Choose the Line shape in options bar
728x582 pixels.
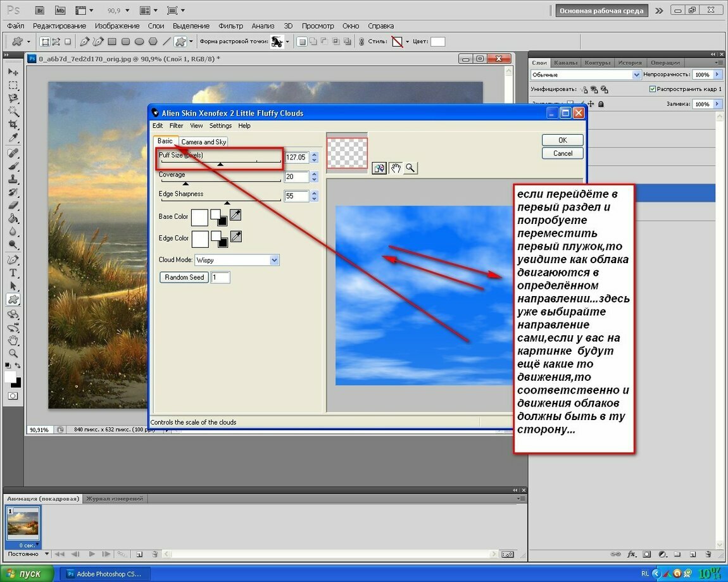coord(166,42)
